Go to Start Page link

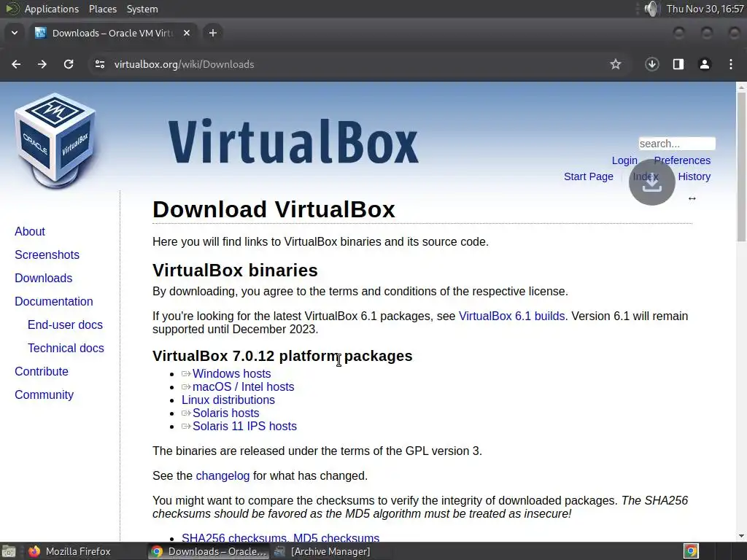pos(589,176)
